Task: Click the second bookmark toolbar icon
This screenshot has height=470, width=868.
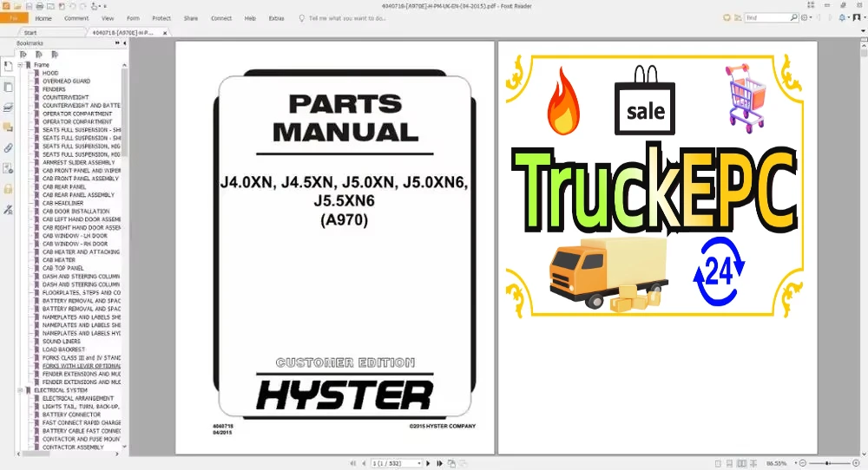Action: pyautogui.click(x=38, y=54)
